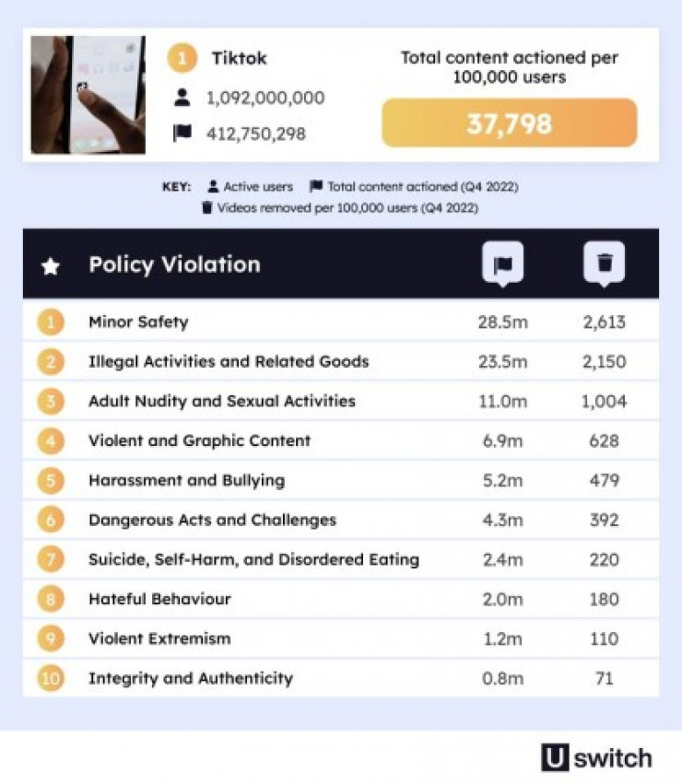Image resolution: width=682 pixels, height=784 pixels.
Task: Click the phone thumbnail image
Action: pos(88,95)
